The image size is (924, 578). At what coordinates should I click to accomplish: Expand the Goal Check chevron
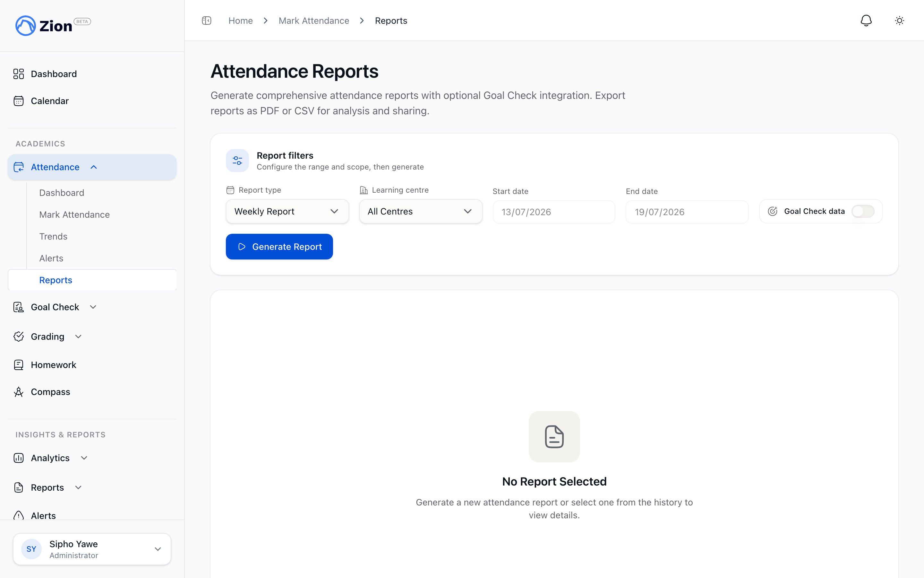pos(93,307)
